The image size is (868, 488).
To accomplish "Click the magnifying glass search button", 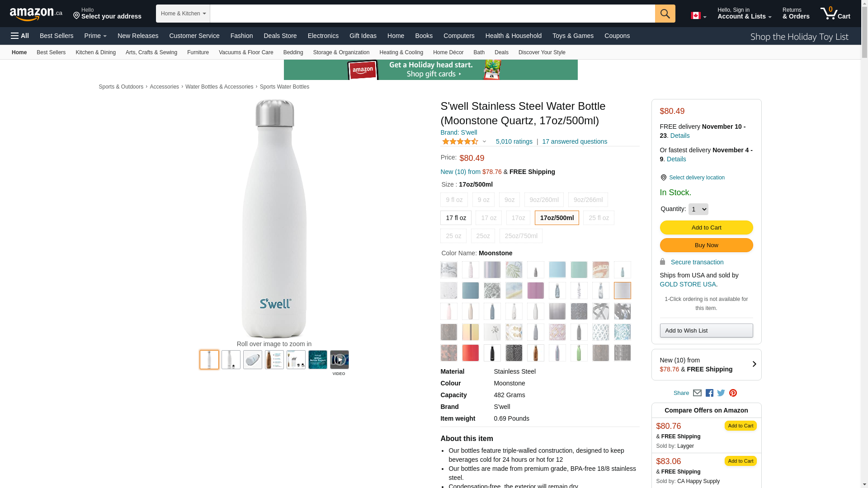I will (x=665, y=14).
